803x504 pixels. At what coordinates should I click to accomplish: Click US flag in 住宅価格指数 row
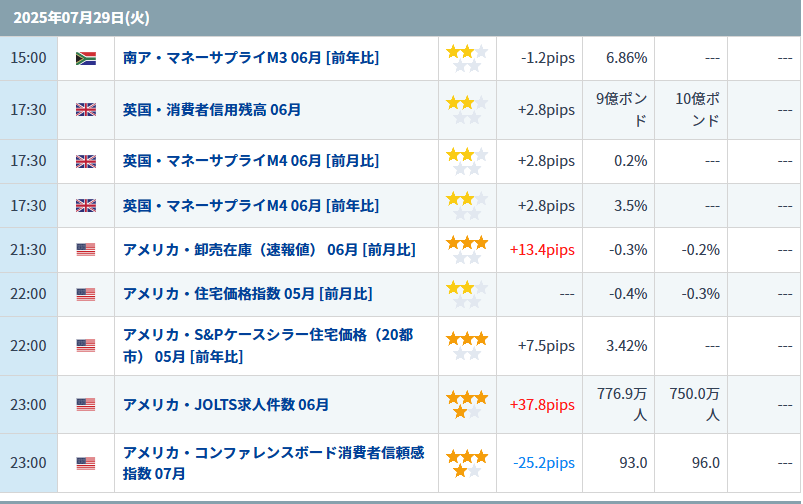pyautogui.click(x=86, y=294)
